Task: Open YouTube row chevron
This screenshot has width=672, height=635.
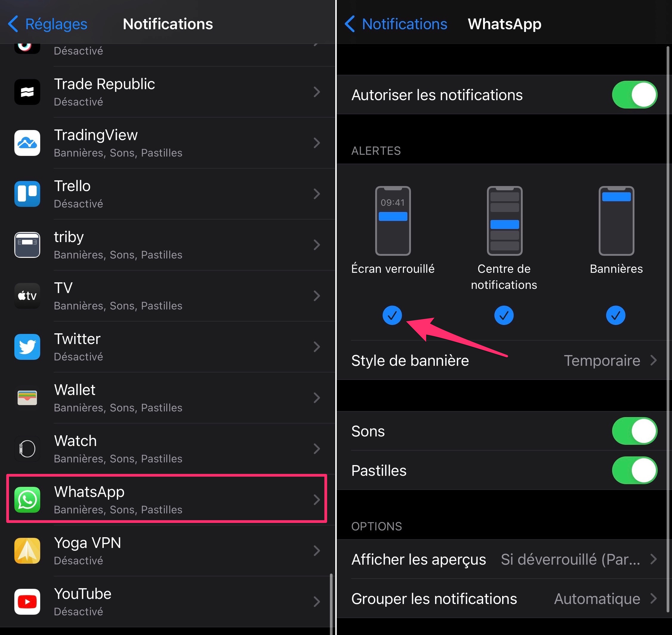Action: (317, 602)
